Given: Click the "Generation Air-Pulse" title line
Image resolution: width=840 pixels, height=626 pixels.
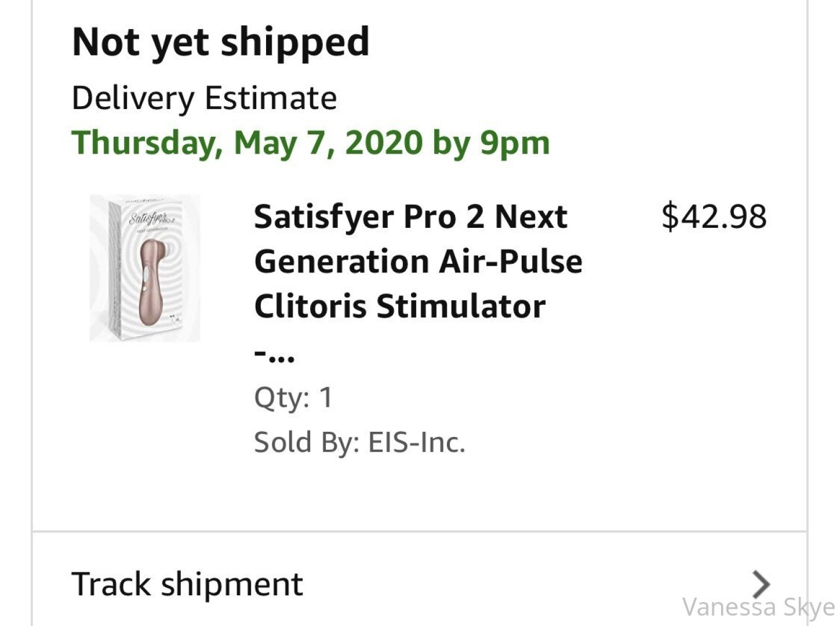Looking at the screenshot, I should click(x=418, y=261).
